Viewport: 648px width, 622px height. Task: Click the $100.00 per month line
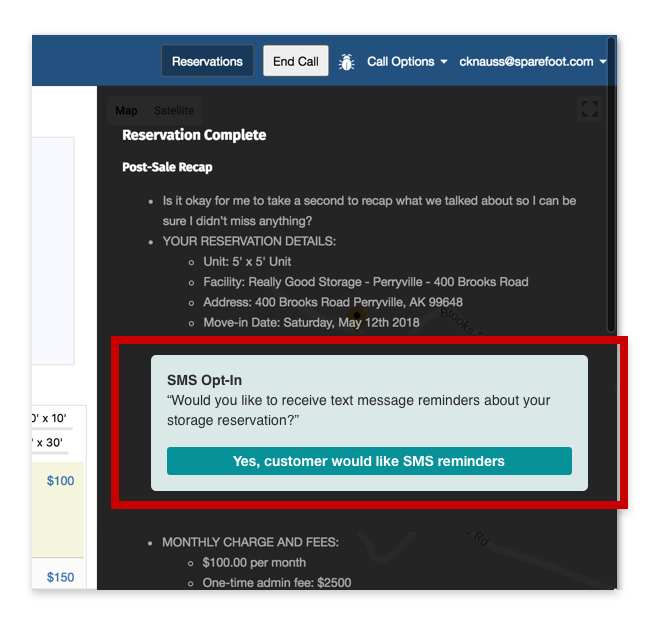click(x=254, y=562)
